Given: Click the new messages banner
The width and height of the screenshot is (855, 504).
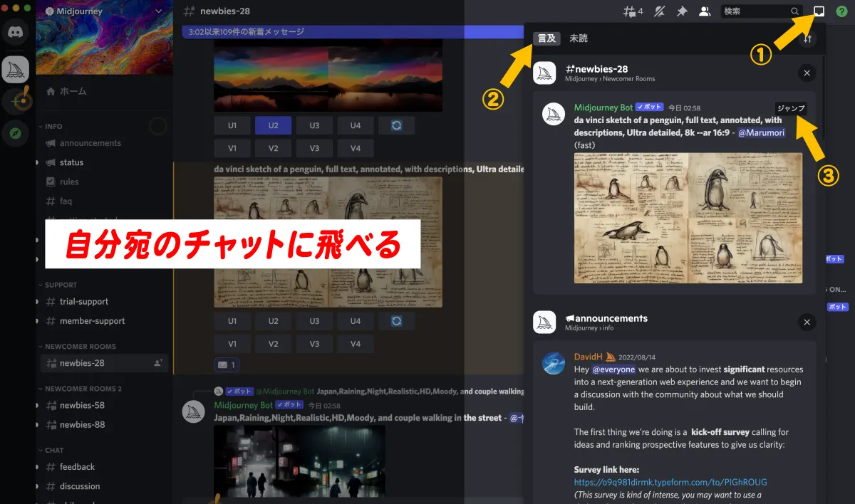Looking at the screenshot, I should click(353, 32).
